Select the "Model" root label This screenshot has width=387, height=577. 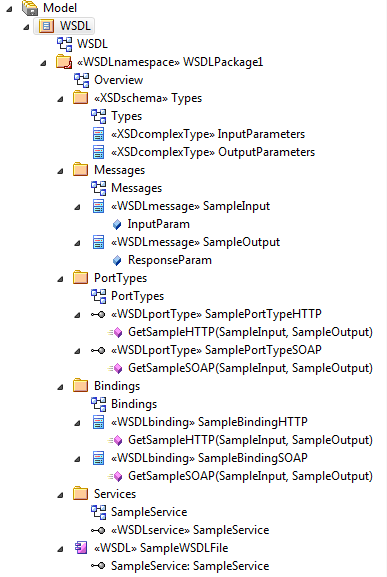pyautogui.click(x=60, y=8)
